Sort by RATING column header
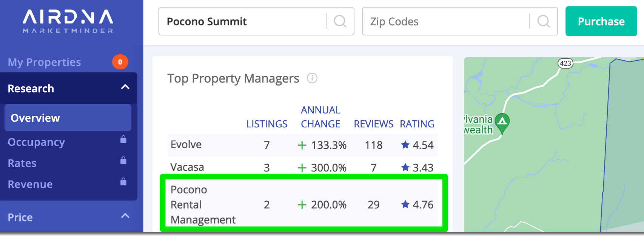 417,124
